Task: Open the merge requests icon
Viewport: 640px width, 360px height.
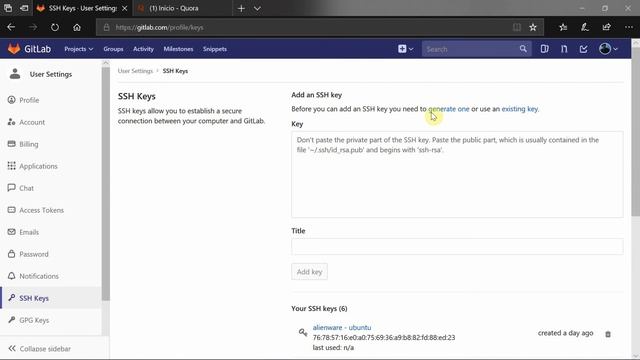Action: [x=564, y=49]
